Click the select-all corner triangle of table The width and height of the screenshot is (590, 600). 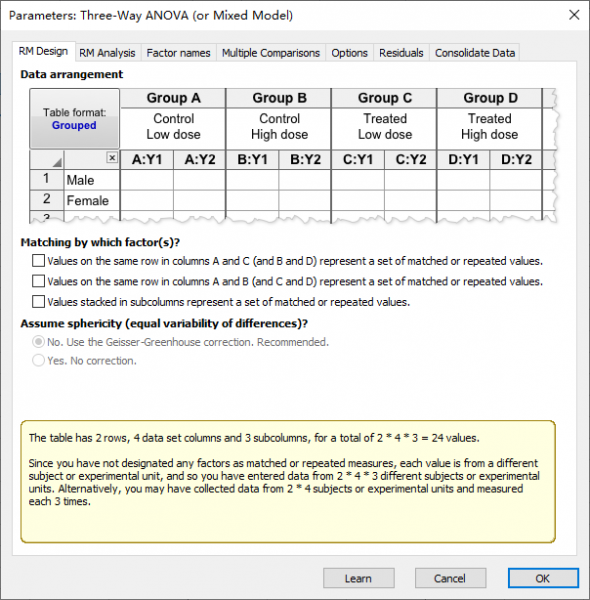(x=57, y=162)
